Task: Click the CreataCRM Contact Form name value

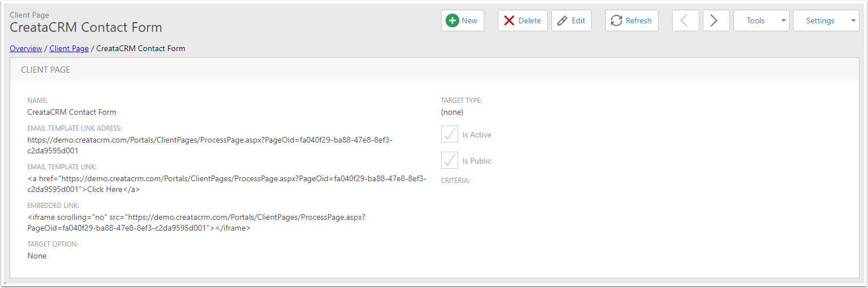Action: point(72,112)
